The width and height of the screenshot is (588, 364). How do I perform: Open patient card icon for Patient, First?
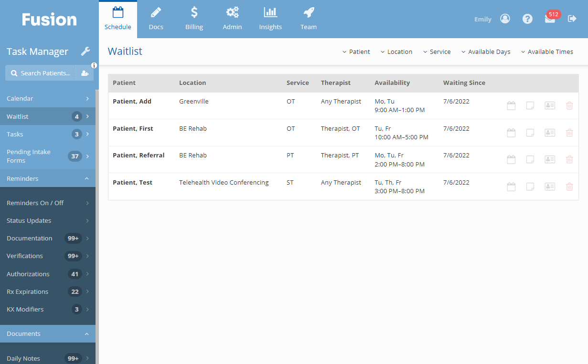(x=550, y=133)
